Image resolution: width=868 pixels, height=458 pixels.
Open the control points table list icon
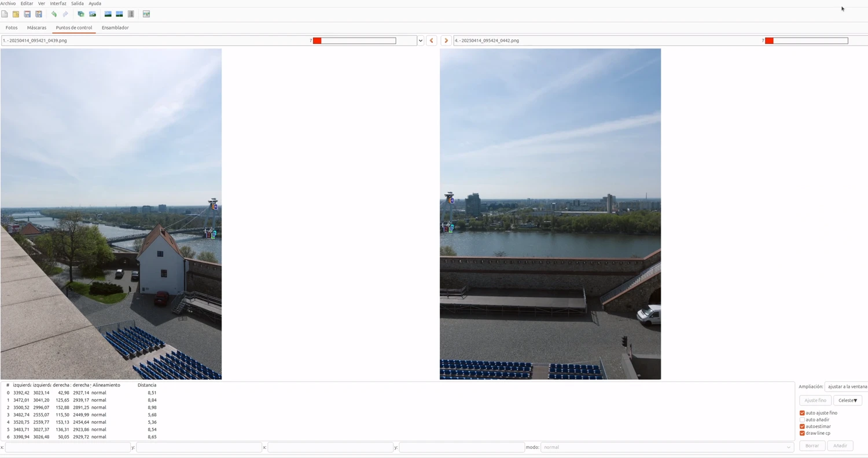(131, 14)
